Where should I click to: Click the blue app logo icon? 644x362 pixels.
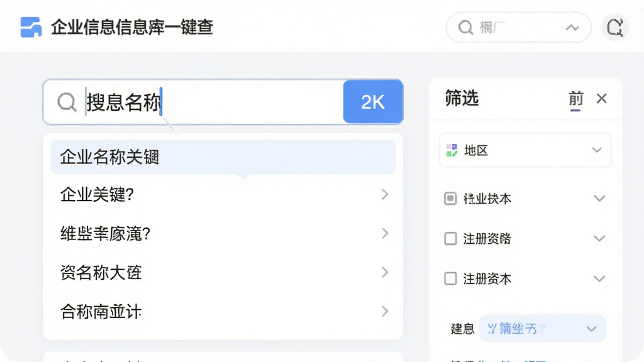[31, 27]
